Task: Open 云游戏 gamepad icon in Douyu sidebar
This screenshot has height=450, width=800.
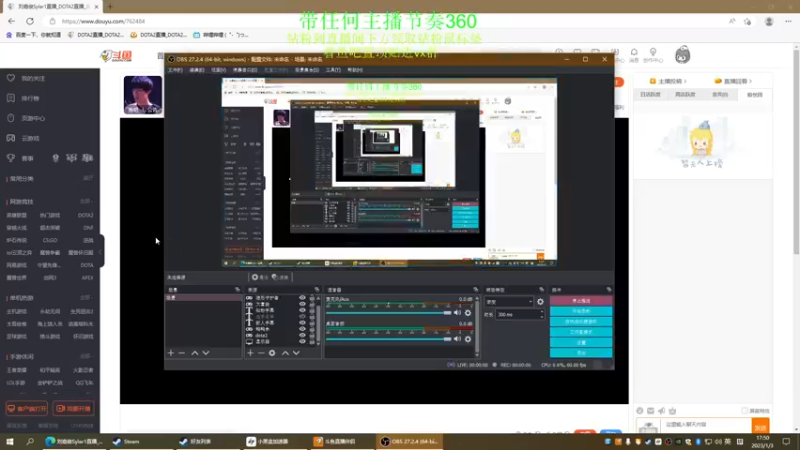Action: [11, 138]
